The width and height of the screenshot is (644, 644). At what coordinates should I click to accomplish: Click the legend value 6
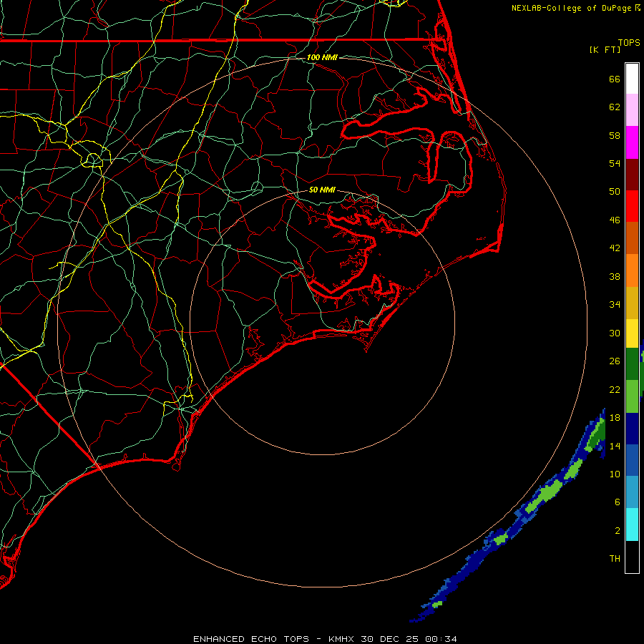618,502
